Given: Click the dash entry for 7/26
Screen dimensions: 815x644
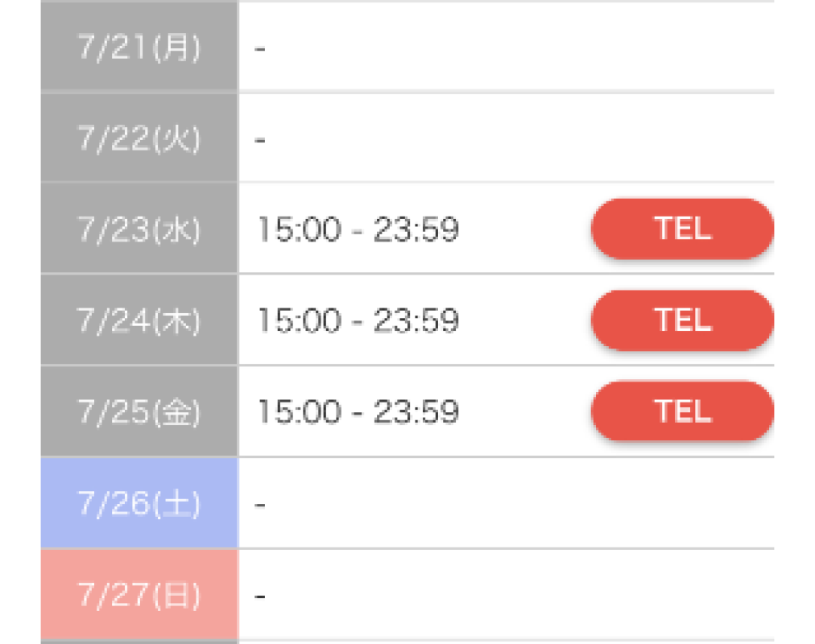Looking at the screenshot, I should [x=260, y=505].
